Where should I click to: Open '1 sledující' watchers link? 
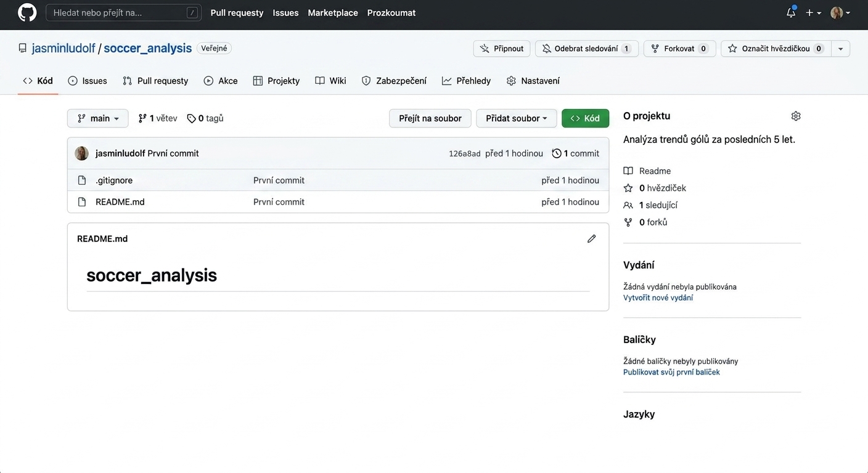[x=650, y=205]
